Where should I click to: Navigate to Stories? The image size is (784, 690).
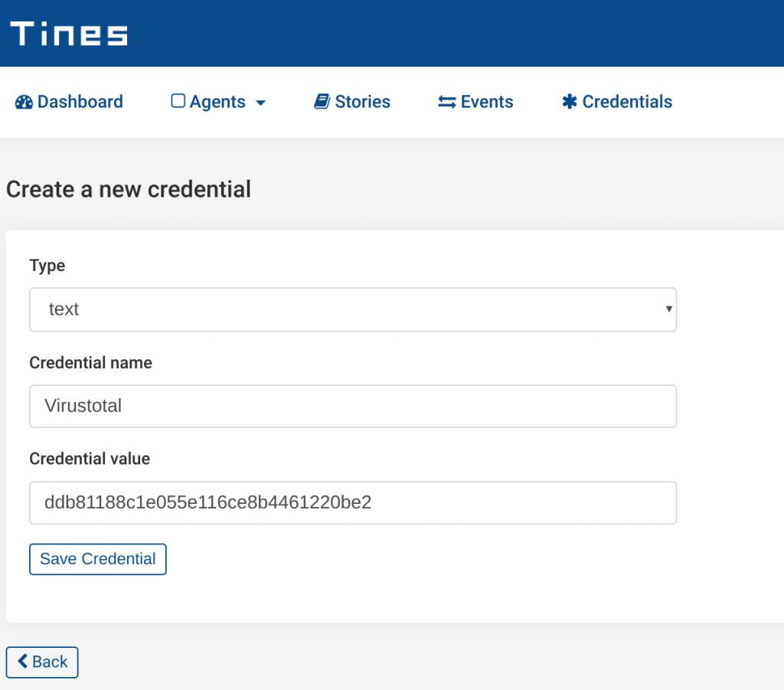click(x=352, y=102)
